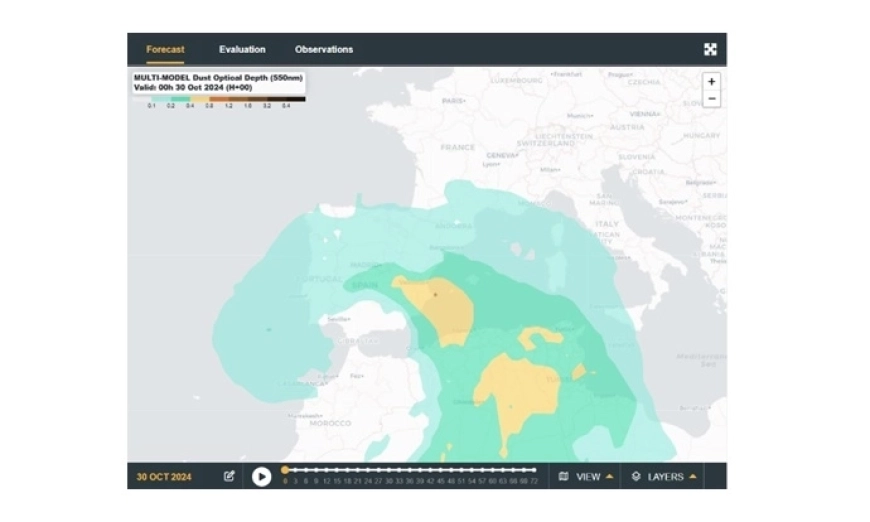The width and height of the screenshot is (870, 522).
Task: Toggle fullscreen map view icon
Action: [710, 49]
